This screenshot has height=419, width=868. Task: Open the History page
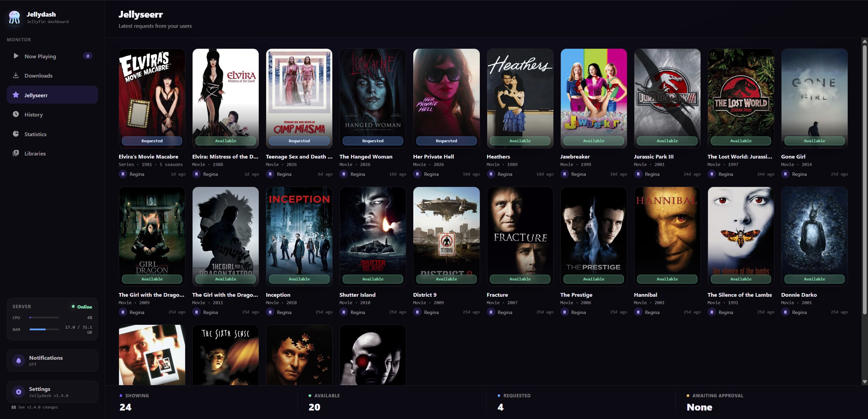coord(52,114)
